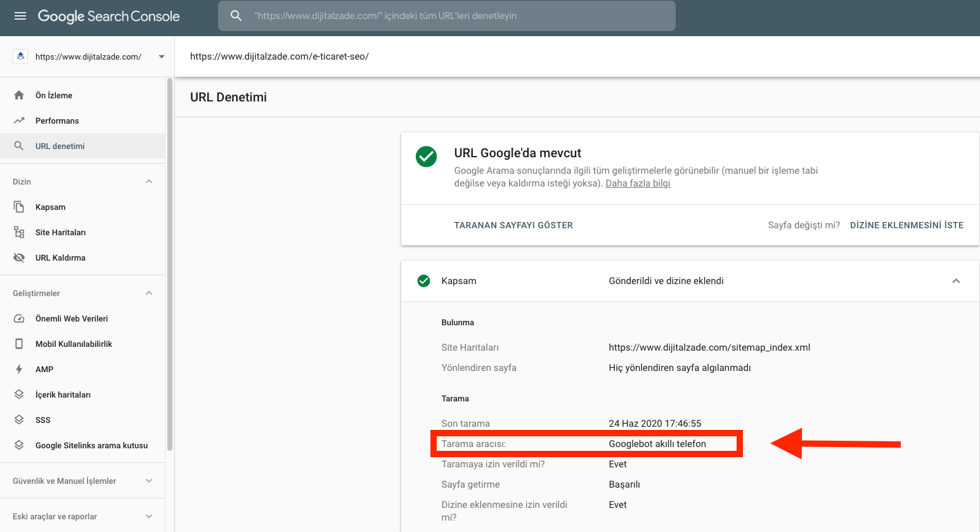Open the AMP report

[82, 369]
